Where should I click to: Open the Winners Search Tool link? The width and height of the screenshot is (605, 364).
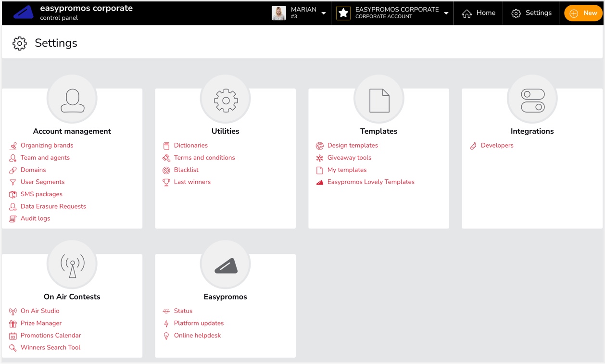(50, 348)
